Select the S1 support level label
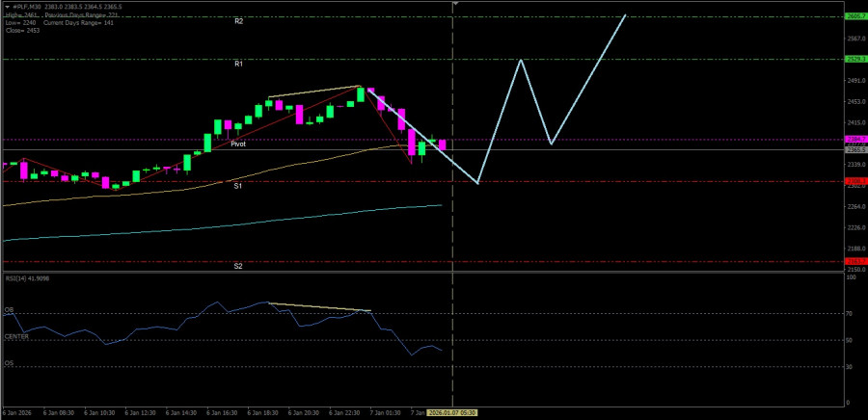Viewport: 868px width, 420px height. 238,185
